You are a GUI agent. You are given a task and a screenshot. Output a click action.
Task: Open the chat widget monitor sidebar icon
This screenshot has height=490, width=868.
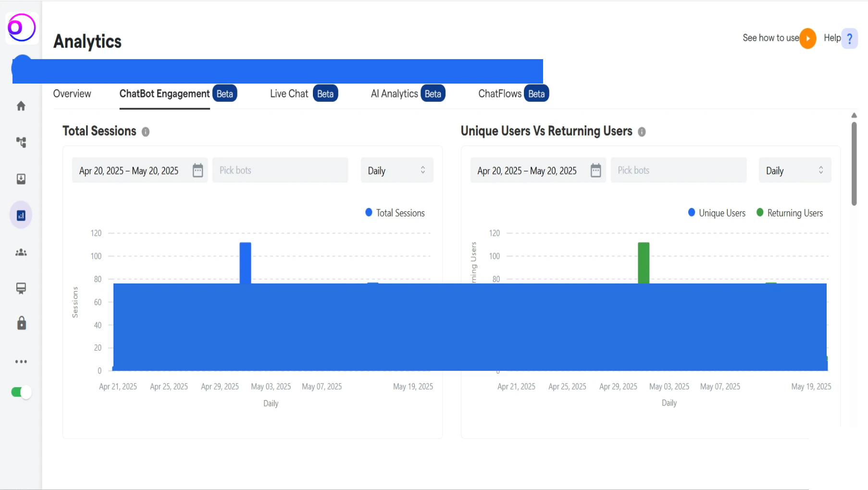click(x=21, y=288)
